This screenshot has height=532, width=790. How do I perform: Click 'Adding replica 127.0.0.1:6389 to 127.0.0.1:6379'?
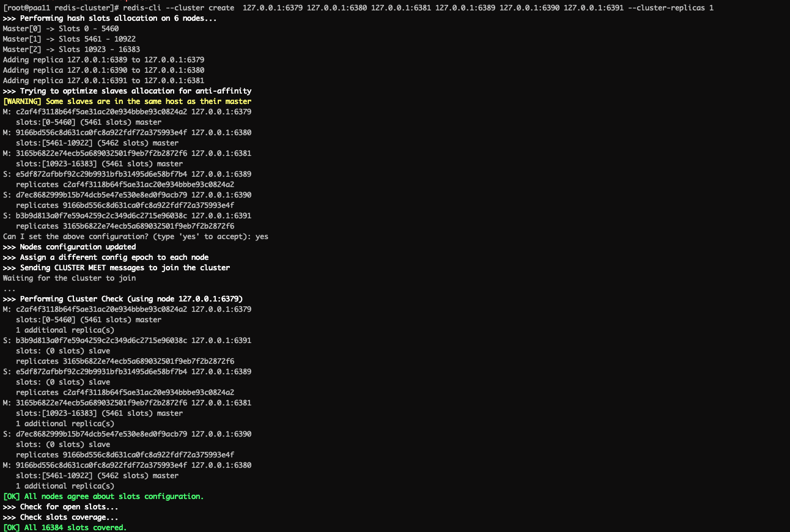(103, 60)
